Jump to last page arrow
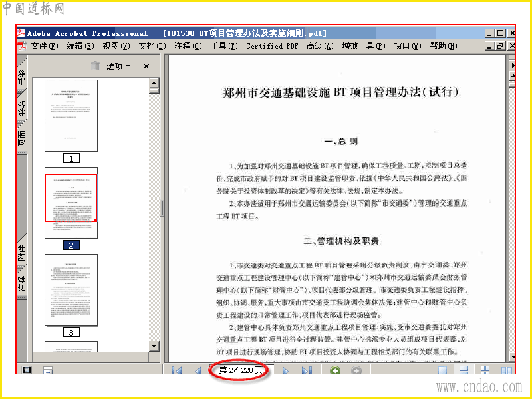 tap(307, 370)
